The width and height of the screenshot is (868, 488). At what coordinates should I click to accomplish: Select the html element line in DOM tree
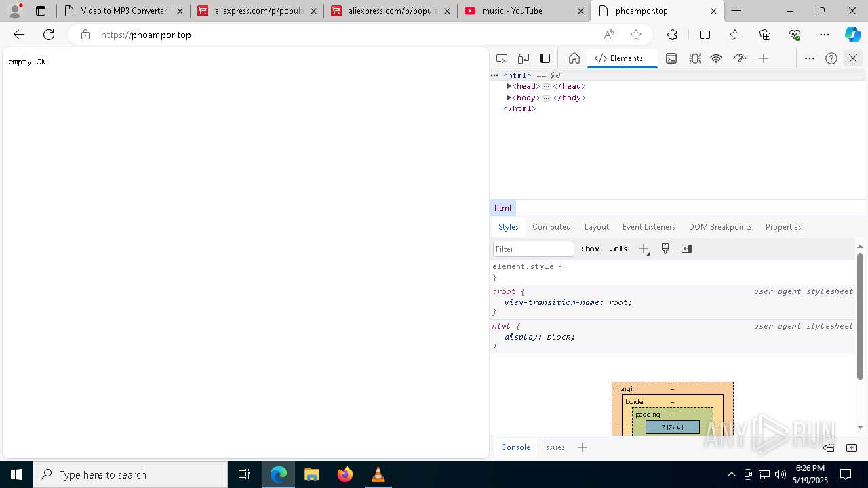coord(678,75)
